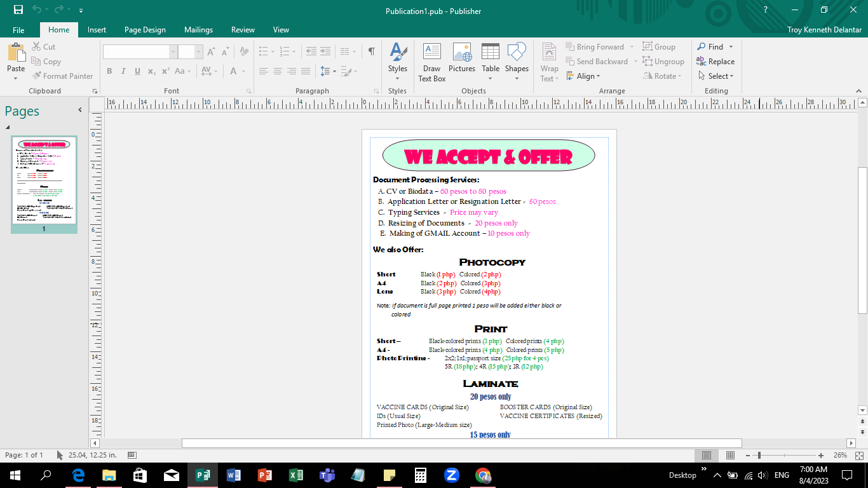Viewport: 868px width, 488px height.
Task: Switch to the Page Design tab
Action: point(145,30)
